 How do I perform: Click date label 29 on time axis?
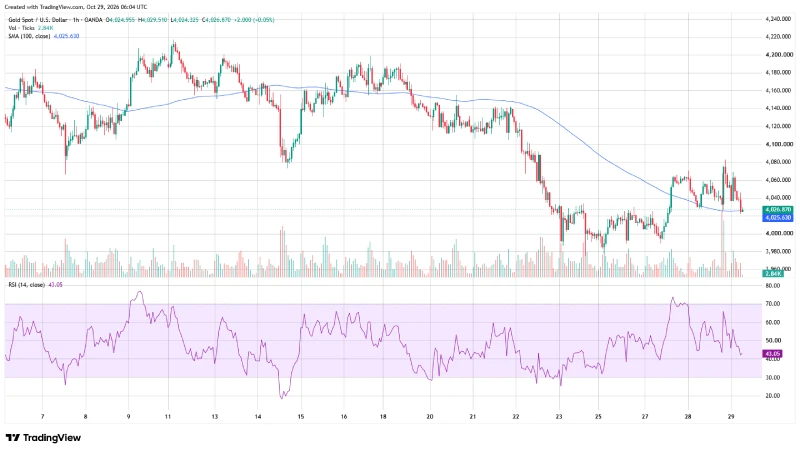(x=731, y=417)
